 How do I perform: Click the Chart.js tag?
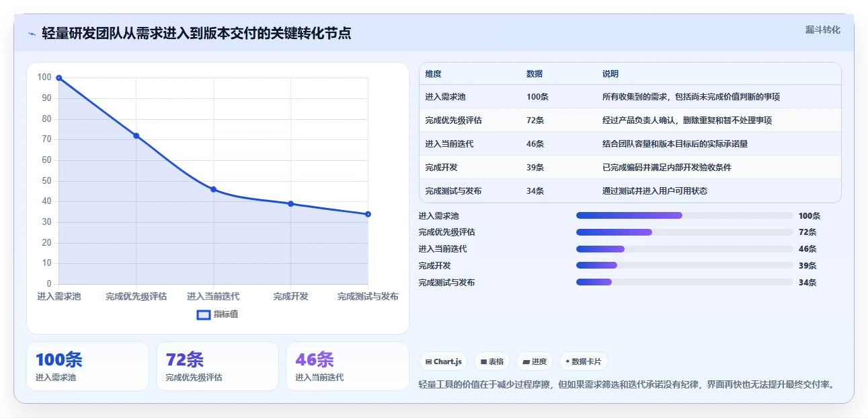coord(444,361)
